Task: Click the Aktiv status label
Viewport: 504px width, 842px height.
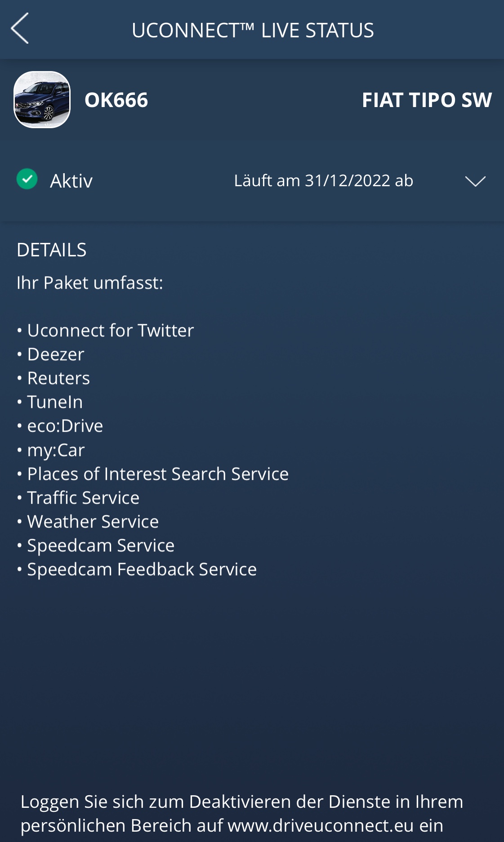Action: coord(71,181)
